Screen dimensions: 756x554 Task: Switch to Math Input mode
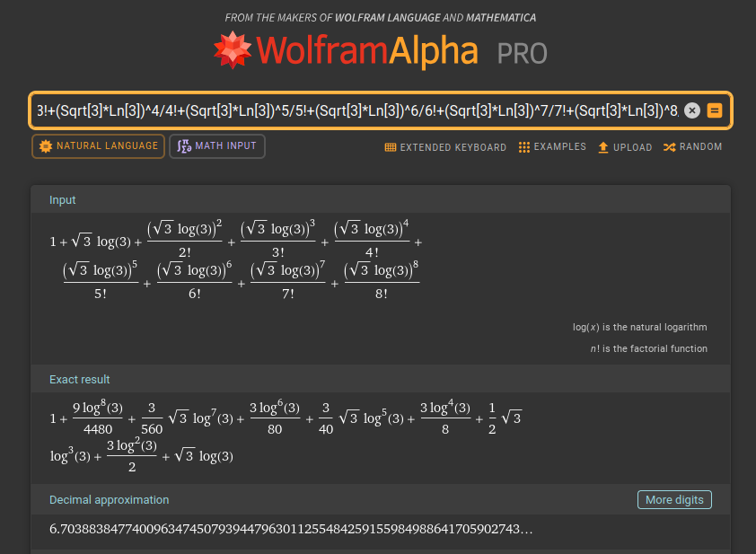217,146
